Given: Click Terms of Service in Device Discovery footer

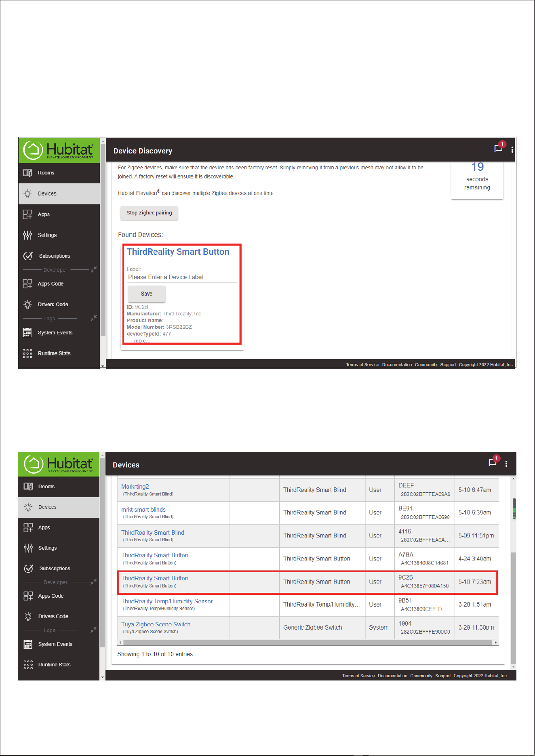Looking at the screenshot, I should [362, 365].
